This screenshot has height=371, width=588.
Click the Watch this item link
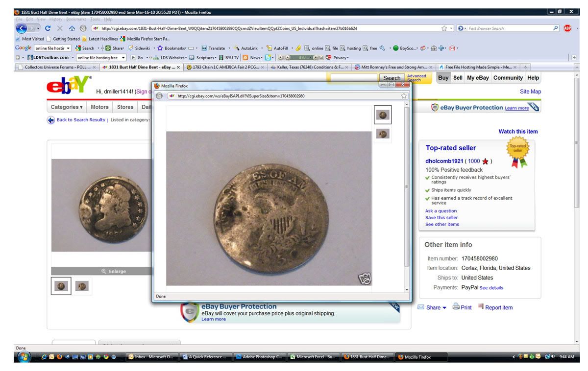pos(517,132)
